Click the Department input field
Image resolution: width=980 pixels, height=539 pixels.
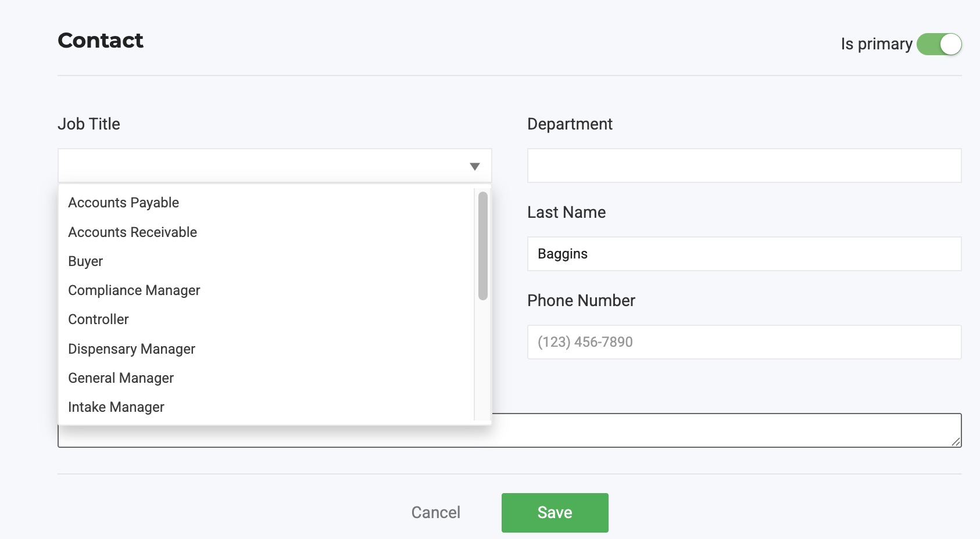tap(744, 166)
